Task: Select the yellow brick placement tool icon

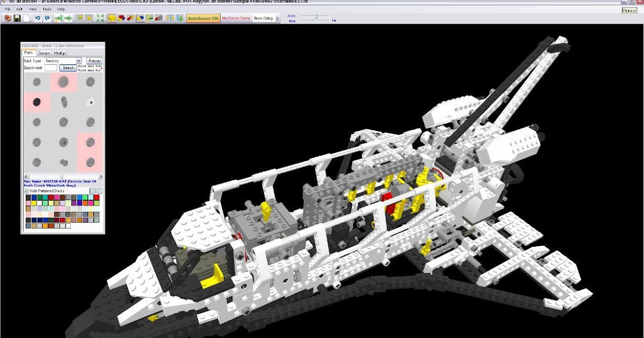Action: tap(113, 18)
